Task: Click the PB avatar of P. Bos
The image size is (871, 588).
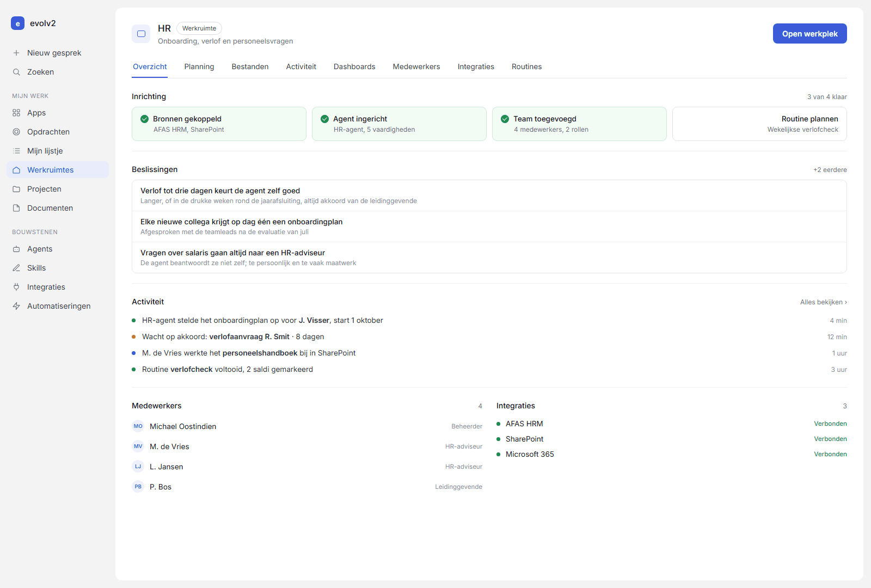Action: pyautogui.click(x=138, y=487)
